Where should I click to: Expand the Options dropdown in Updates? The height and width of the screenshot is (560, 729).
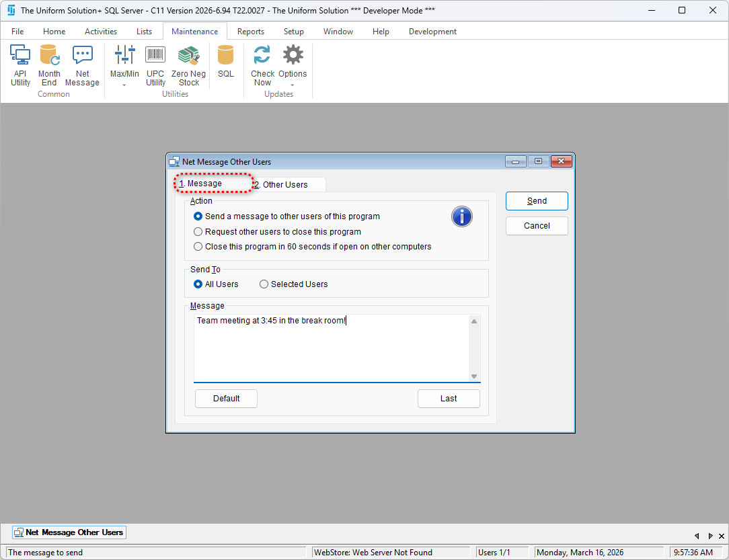293,85
